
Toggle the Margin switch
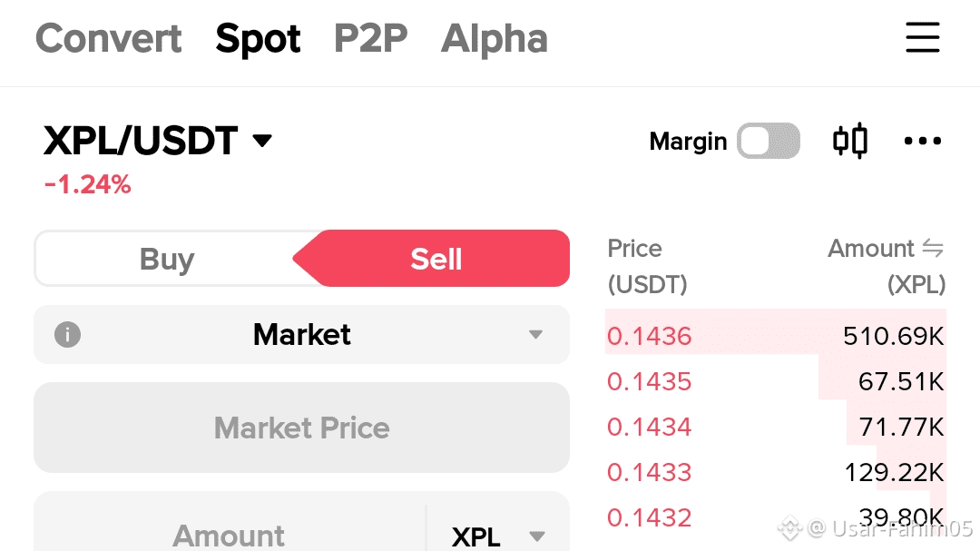point(768,142)
